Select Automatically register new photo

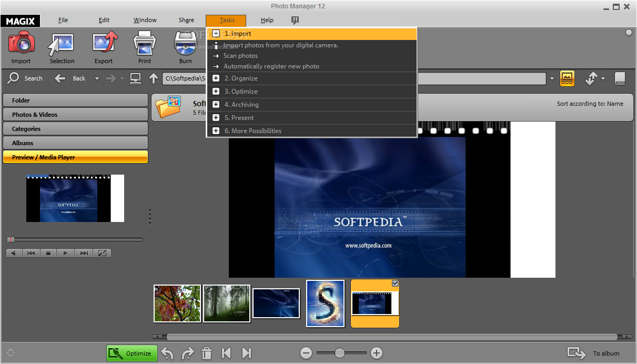pos(271,66)
